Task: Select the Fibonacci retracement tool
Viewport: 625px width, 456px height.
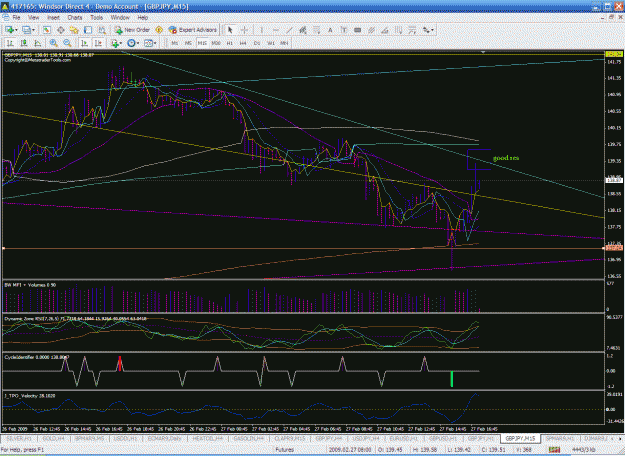Action: pos(316,30)
